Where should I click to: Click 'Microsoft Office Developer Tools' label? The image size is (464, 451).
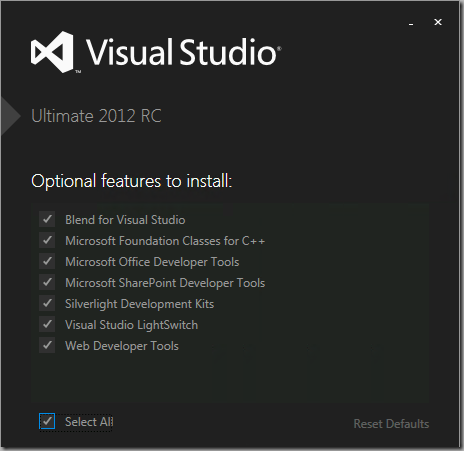pyautogui.click(x=152, y=262)
